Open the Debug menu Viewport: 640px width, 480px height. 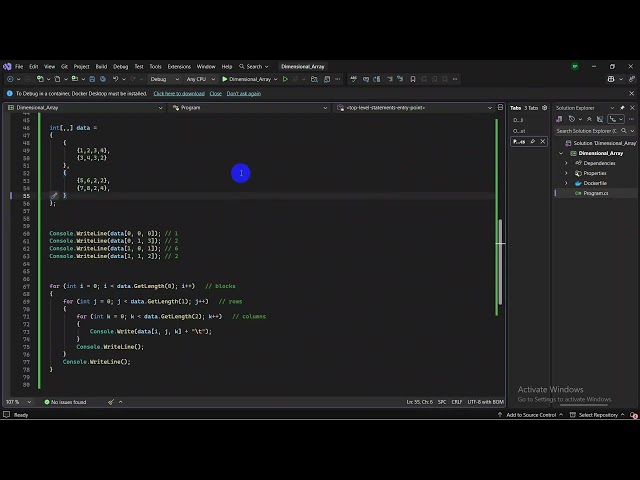(x=120, y=67)
